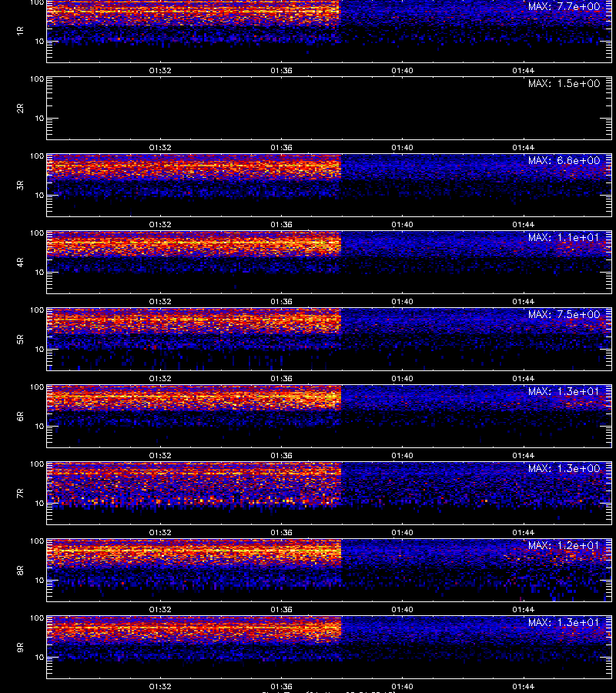The height and width of the screenshot is (693, 616).
Task: Click the 6R panel axis label
Action: tap(20, 417)
